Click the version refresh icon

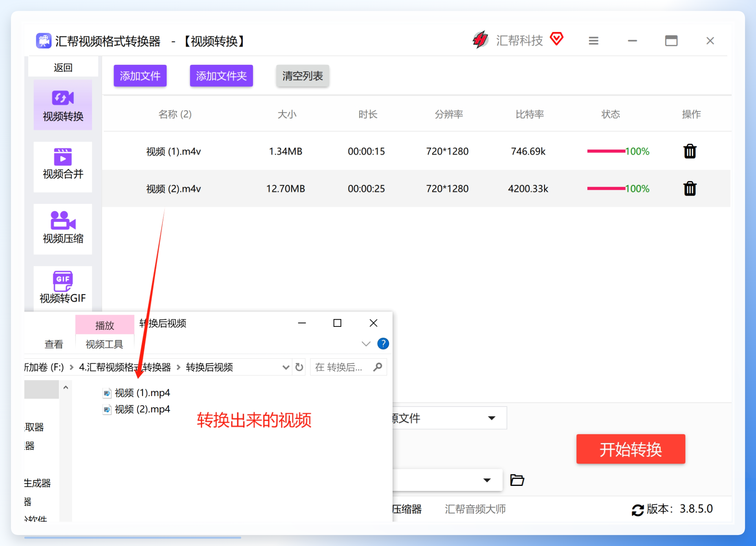[637, 509]
